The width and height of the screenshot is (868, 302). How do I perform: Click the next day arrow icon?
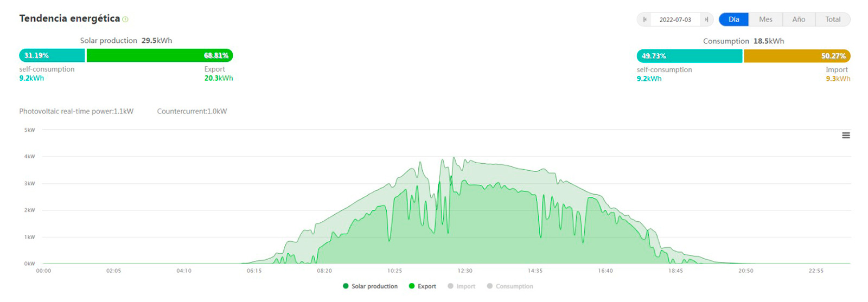tap(706, 20)
